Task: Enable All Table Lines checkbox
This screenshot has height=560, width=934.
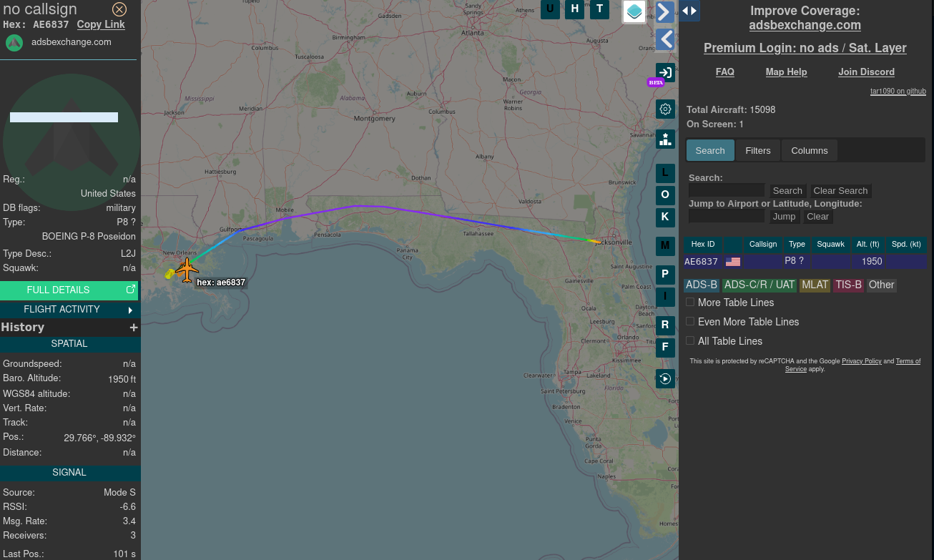Action: click(690, 340)
